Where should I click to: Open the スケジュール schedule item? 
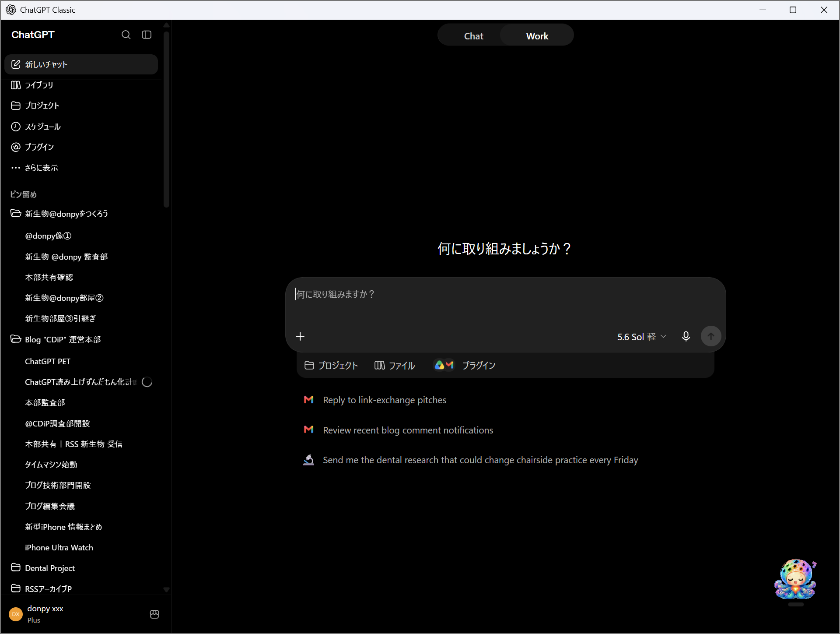[x=81, y=127]
